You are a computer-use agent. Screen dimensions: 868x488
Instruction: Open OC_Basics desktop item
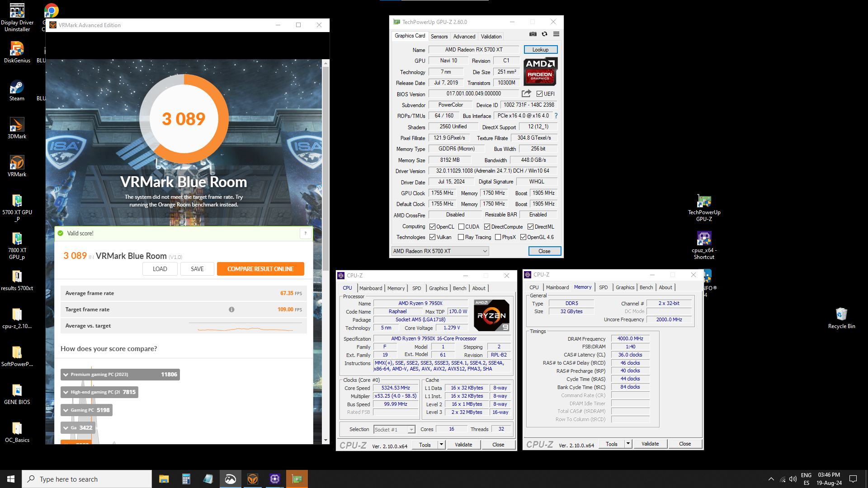[17, 432]
